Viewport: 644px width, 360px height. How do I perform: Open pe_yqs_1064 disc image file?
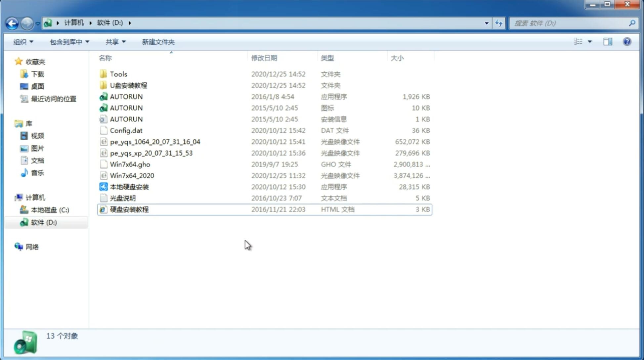[154, 142]
